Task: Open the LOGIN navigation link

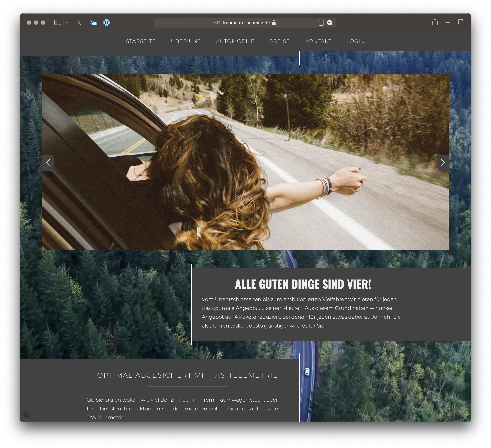Action: [x=355, y=41]
